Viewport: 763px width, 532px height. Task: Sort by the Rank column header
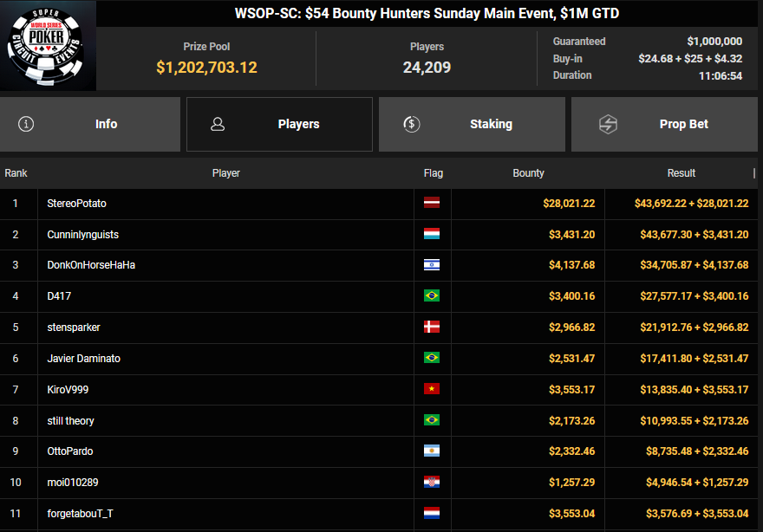16,173
